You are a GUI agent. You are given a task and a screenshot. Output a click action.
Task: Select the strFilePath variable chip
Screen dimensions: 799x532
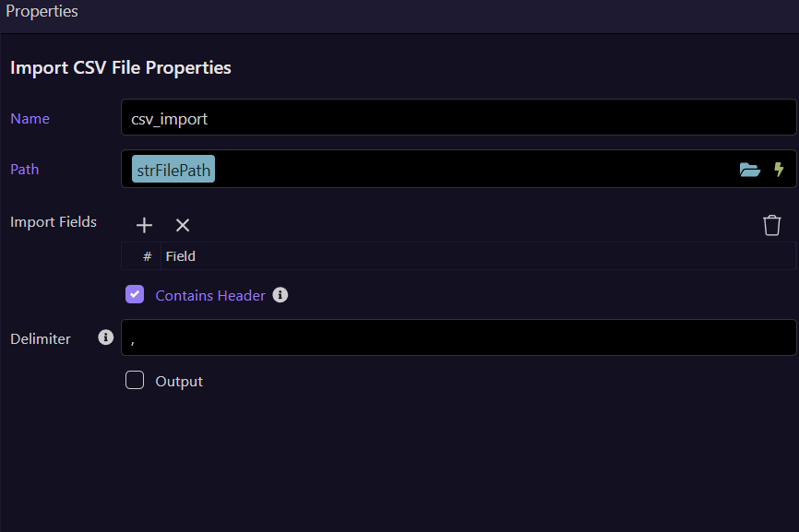click(x=173, y=170)
